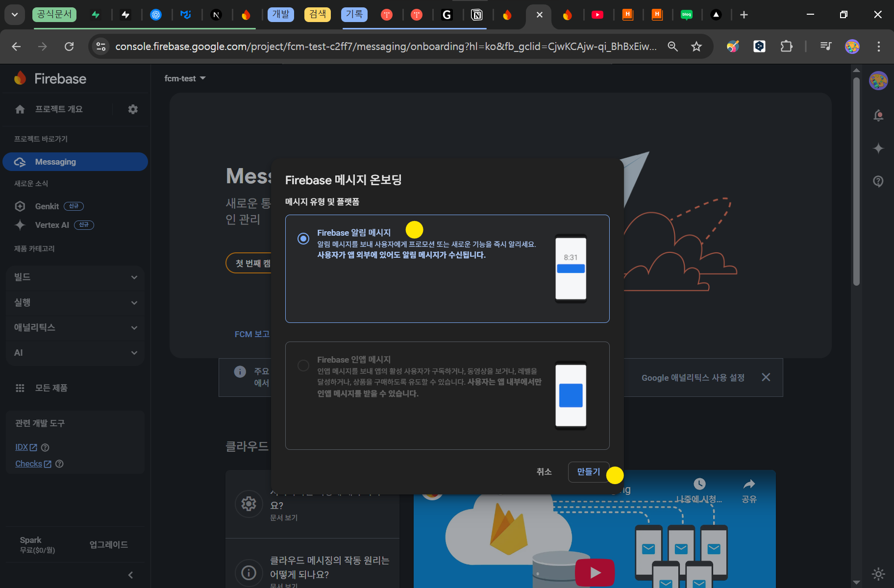894x588 pixels.
Task: Open the 개발 tab group
Action: tap(281, 14)
